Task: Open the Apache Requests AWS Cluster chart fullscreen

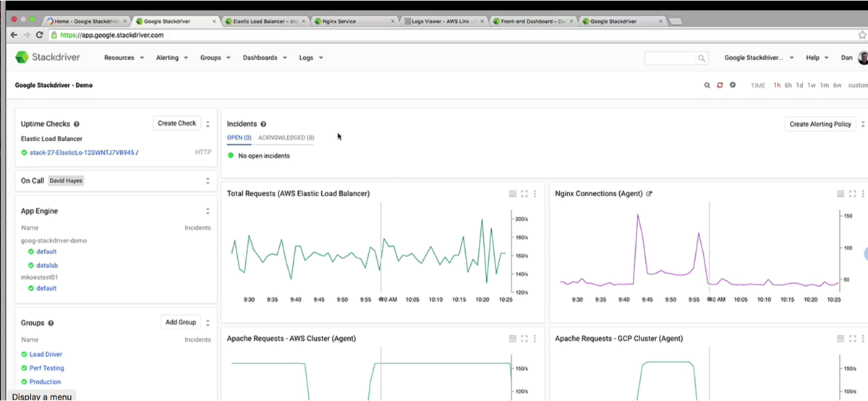Action: point(524,338)
